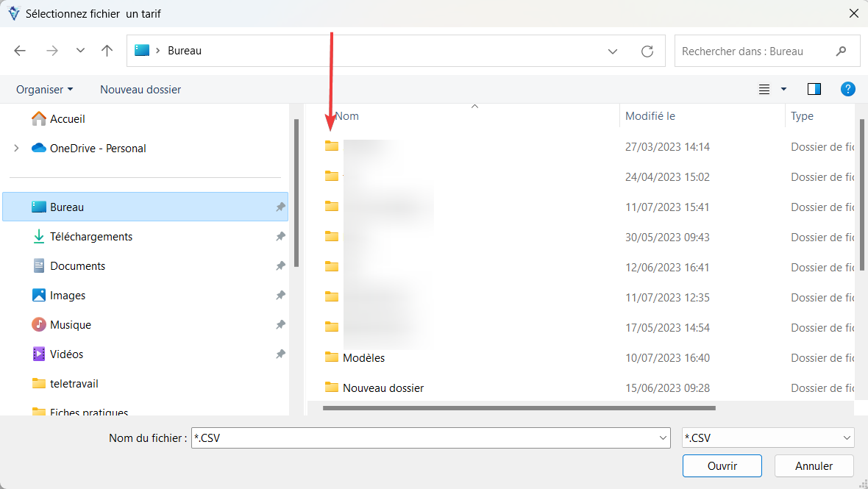Click the Nom du fichier input field

(425, 438)
